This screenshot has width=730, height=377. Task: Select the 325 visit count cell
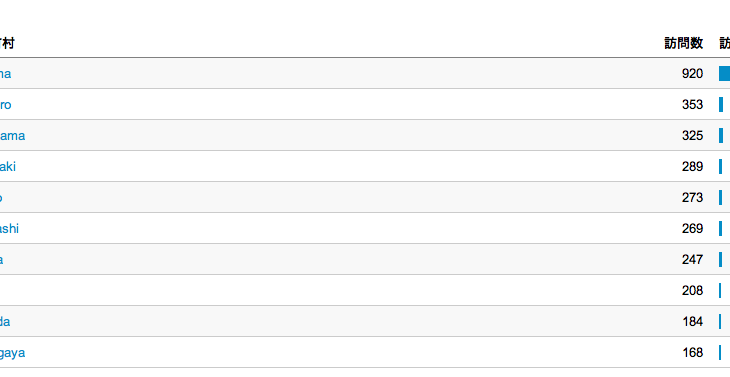pos(692,136)
